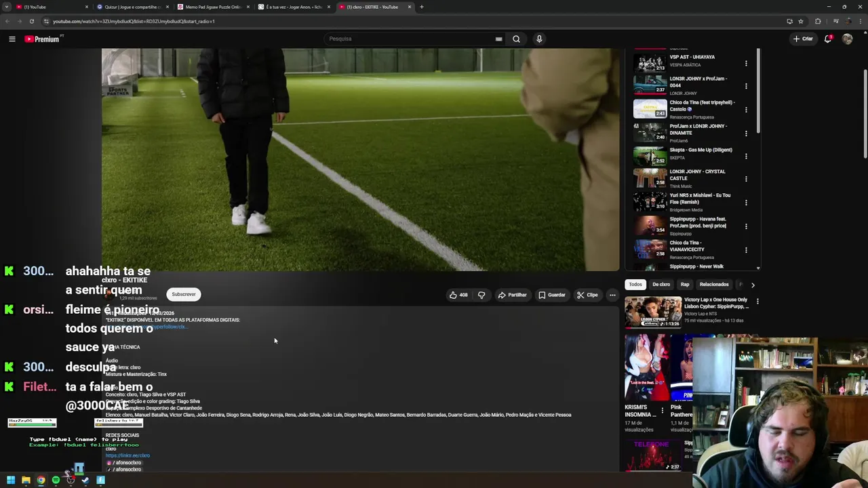
Task: Play LON3R JOHNY - CRYSTAL CASTLE title
Action: [x=697, y=175]
